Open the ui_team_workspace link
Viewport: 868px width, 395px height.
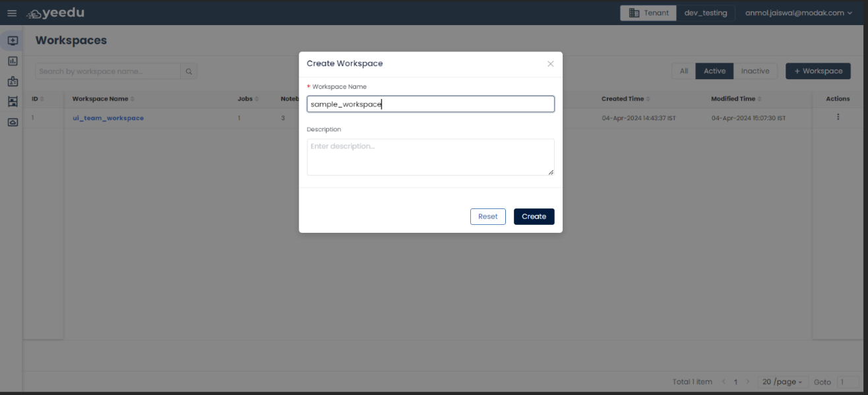(x=108, y=118)
